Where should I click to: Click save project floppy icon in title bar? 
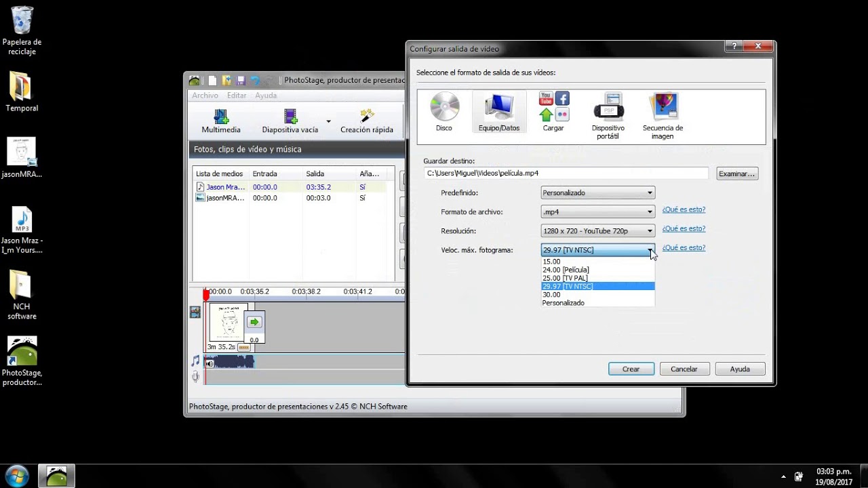click(240, 81)
